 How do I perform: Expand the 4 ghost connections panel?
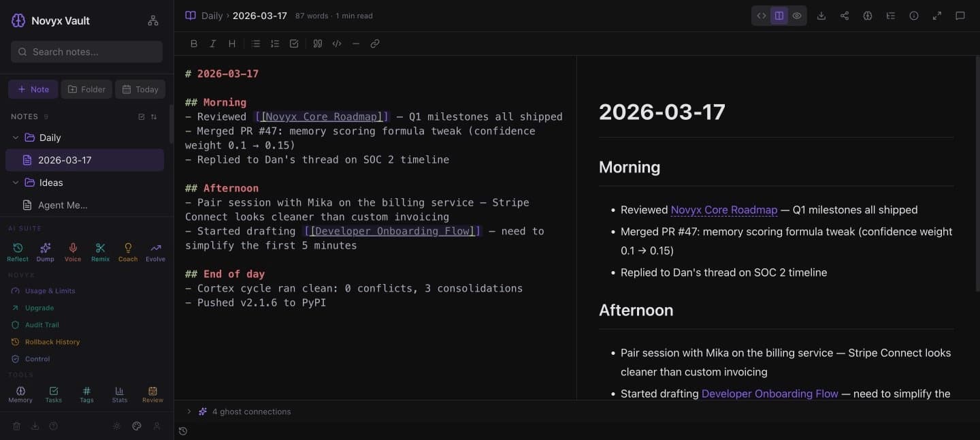(189, 411)
